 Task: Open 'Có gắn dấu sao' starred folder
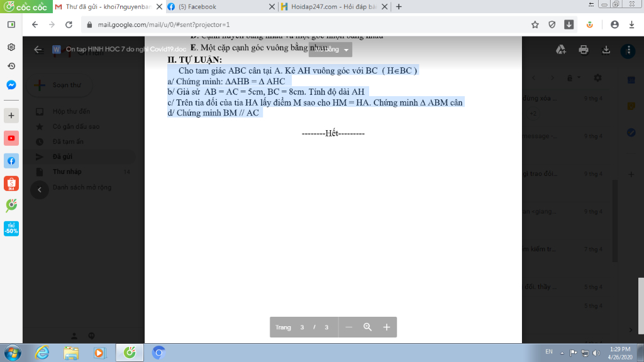pyautogui.click(x=76, y=126)
